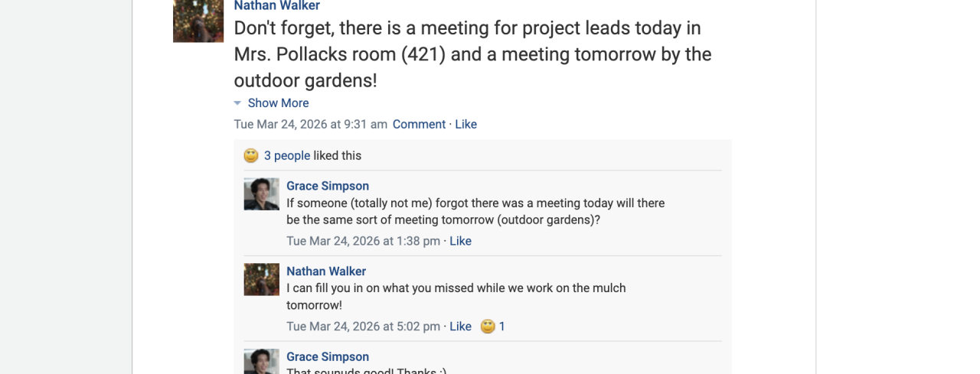The width and height of the screenshot is (980, 374).
Task: Like Nathan Walker's meeting reminder post
Action: (465, 125)
